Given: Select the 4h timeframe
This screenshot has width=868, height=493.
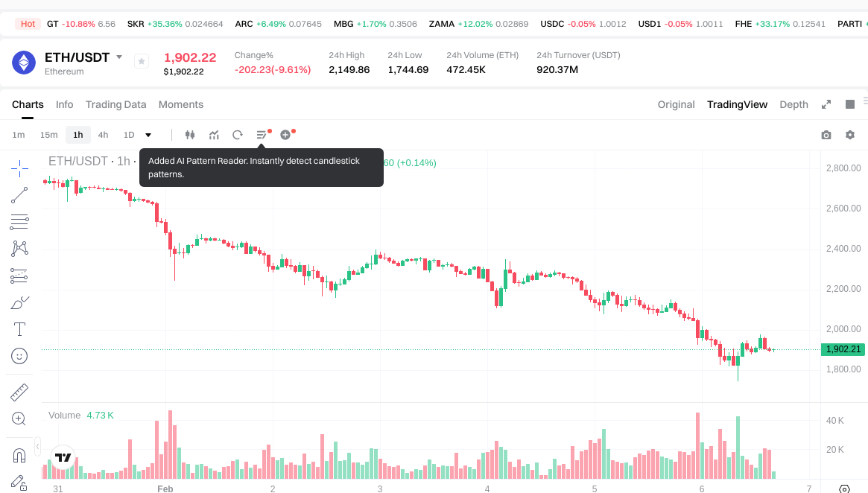Looking at the screenshot, I should click(x=103, y=135).
